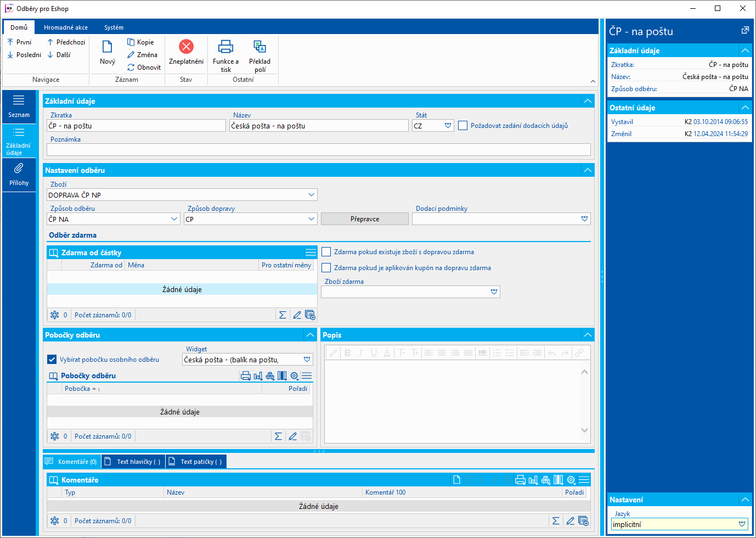
Task: Open the Hromadné akce ribbon tab
Action: (x=66, y=27)
